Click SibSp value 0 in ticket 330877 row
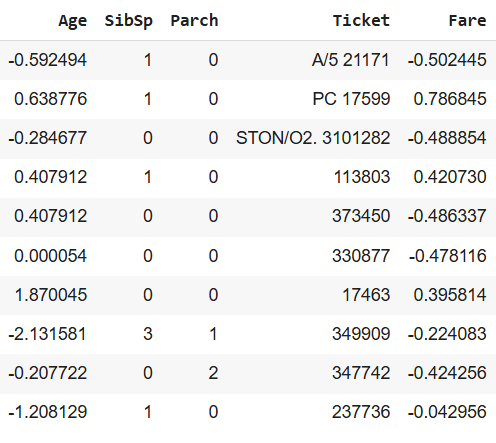This screenshot has height=443, width=496. coord(148,256)
